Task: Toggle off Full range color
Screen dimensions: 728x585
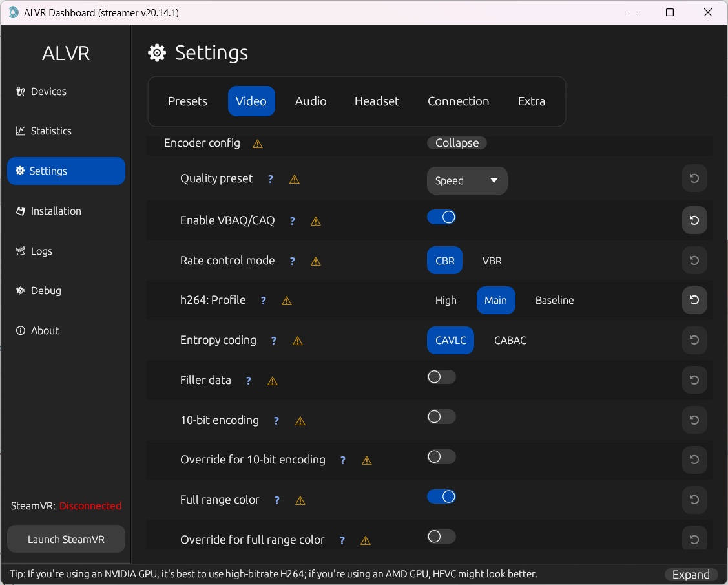Action: (x=442, y=496)
